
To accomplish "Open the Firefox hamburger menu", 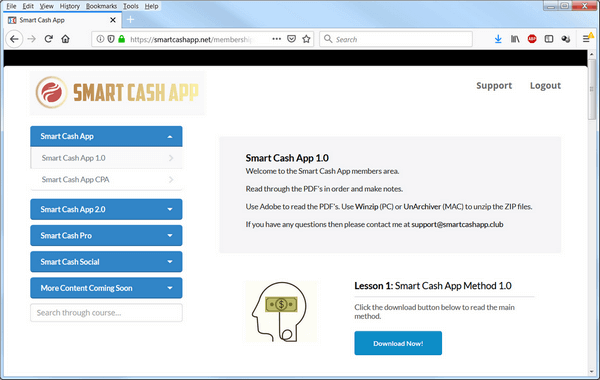I will (x=587, y=39).
